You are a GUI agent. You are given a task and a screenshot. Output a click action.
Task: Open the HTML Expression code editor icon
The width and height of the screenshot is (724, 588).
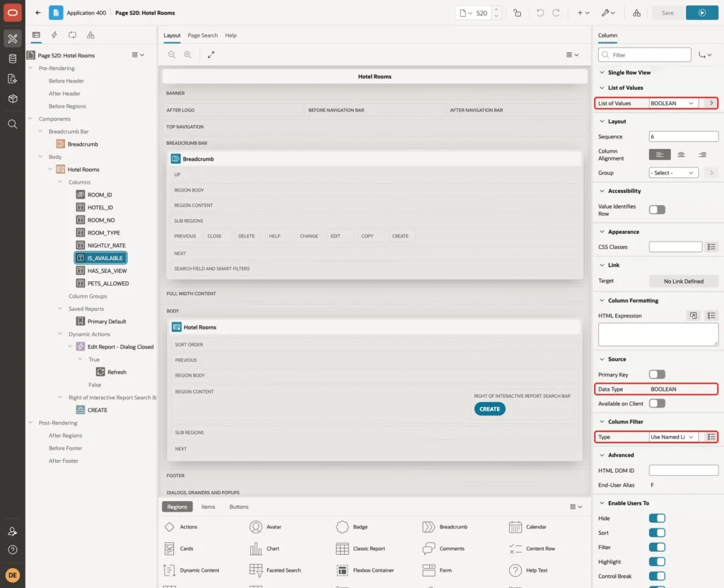point(693,316)
